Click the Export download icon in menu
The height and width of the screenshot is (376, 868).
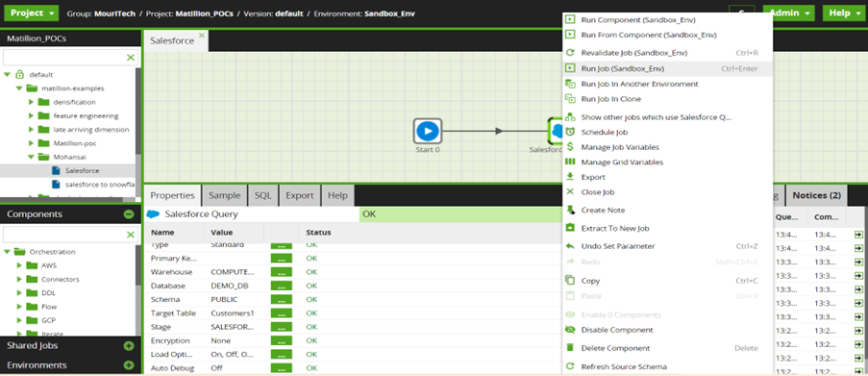tap(570, 177)
